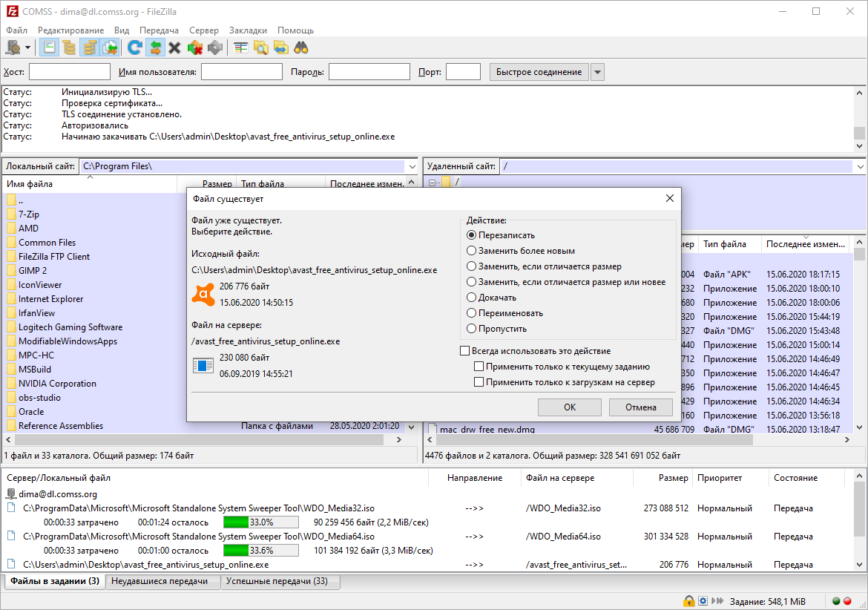Click the folder icon beside GIMP 2
Screen dimensions: 868x610
[11, 271]
